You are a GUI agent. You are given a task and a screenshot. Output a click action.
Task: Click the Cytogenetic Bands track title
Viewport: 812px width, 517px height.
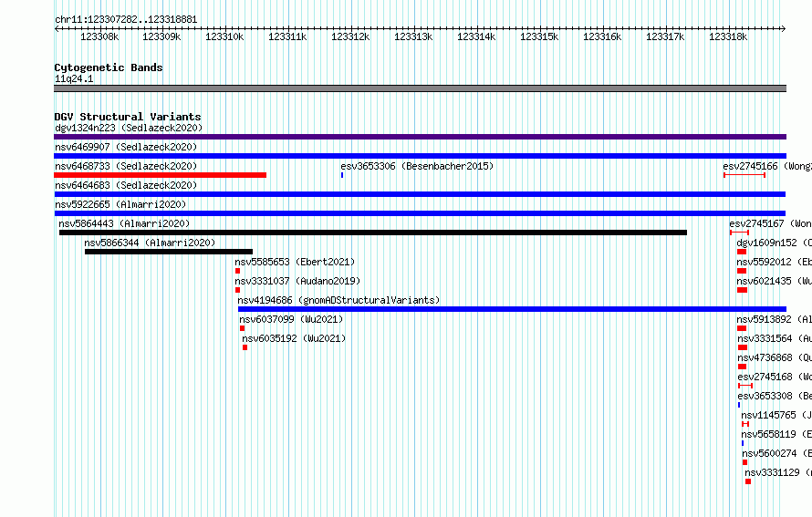point(109,67)
